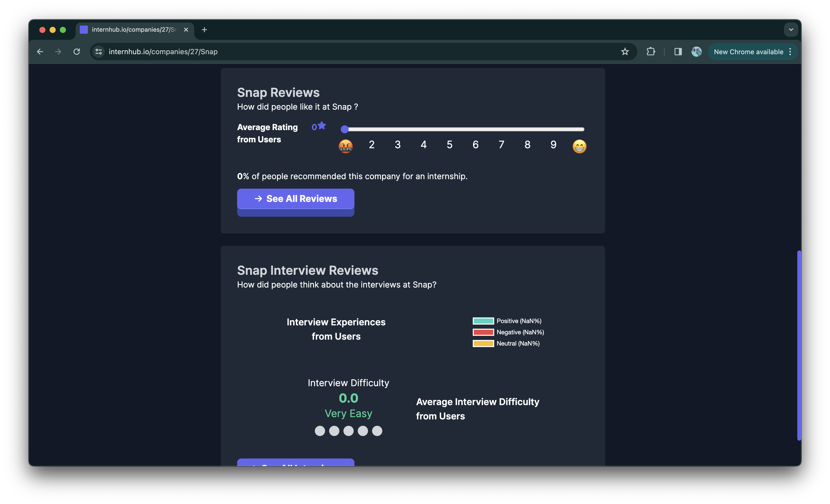Open Chrome three-dot menu
This screenshot has width=830, height=504.
click(x=790, y=52)
